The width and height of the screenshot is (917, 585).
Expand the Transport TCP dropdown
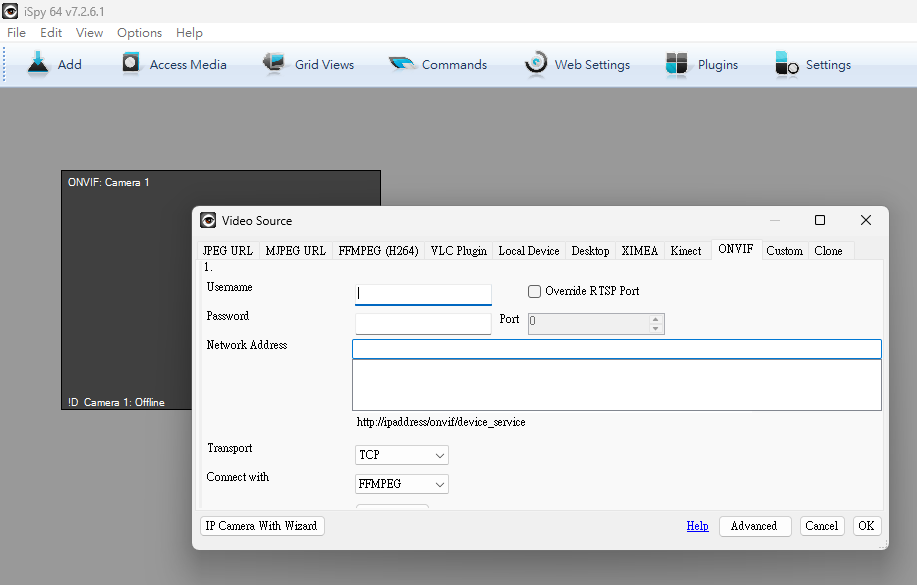pos(402,455)
